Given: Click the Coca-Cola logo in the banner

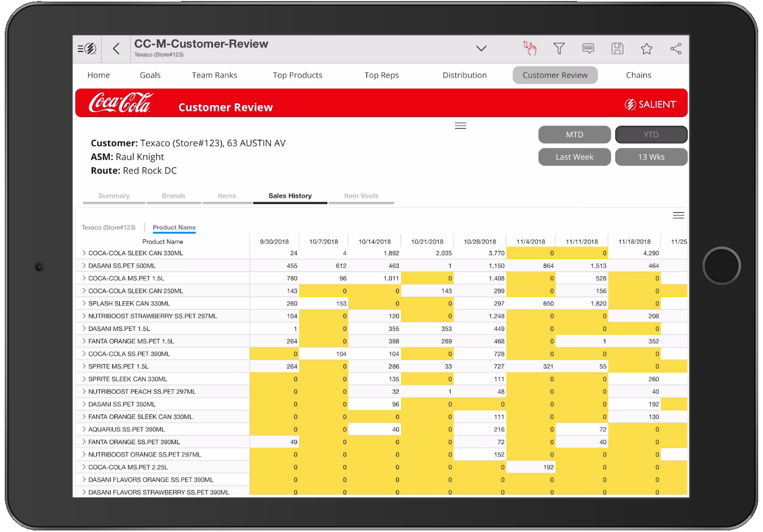Looking at the screenshot, I should click(x=121, y=103).
